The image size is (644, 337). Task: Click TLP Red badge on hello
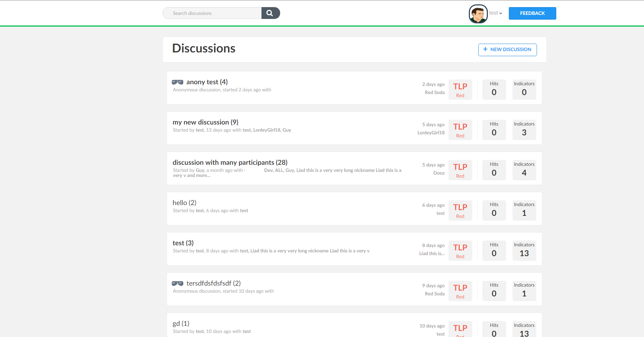pos(460,210)
